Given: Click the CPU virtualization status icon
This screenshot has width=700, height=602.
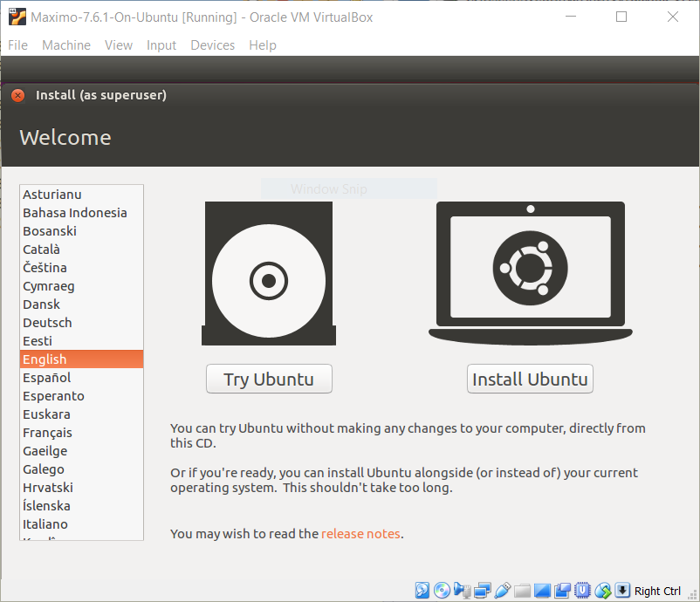Looking at the screenshot, I should click(582, 590).
